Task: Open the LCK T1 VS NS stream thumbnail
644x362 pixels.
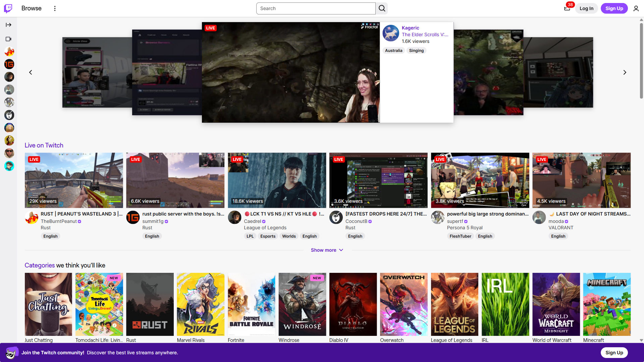Action: [277, 180]
